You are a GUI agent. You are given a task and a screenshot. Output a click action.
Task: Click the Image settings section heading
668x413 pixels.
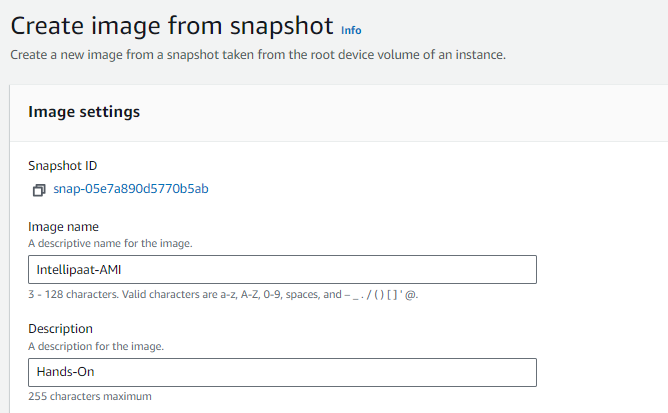(x=84, y=112)
